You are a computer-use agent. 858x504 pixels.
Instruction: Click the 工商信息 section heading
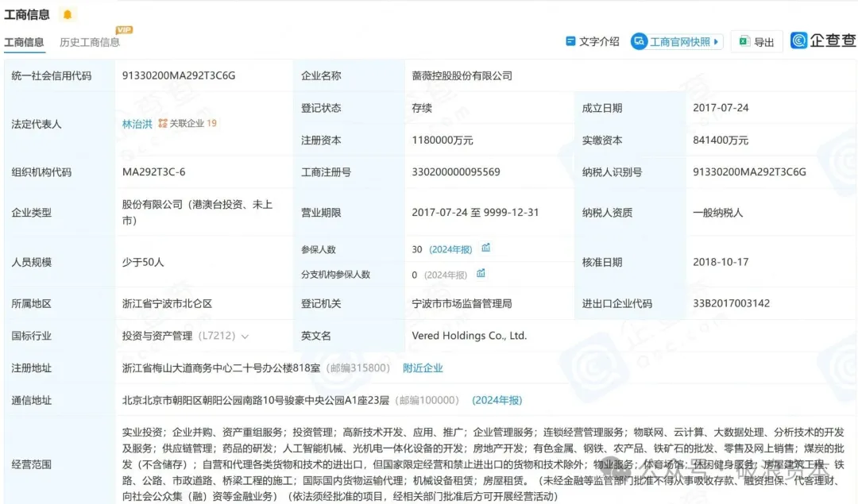27,15
